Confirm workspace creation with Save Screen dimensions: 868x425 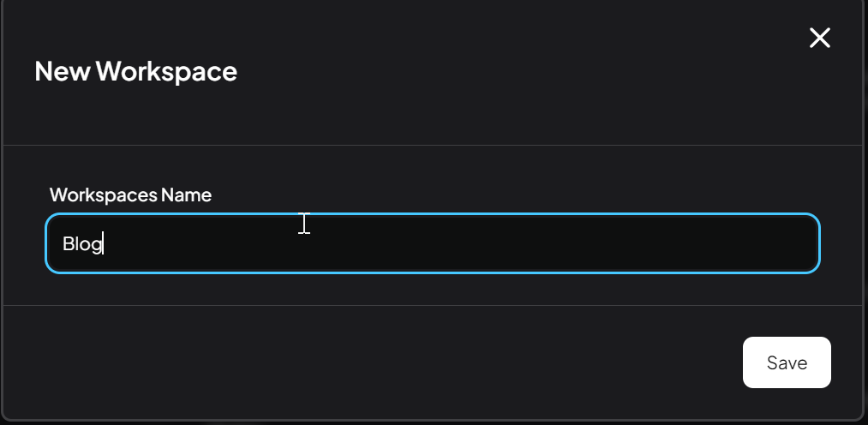coord(787,362)
